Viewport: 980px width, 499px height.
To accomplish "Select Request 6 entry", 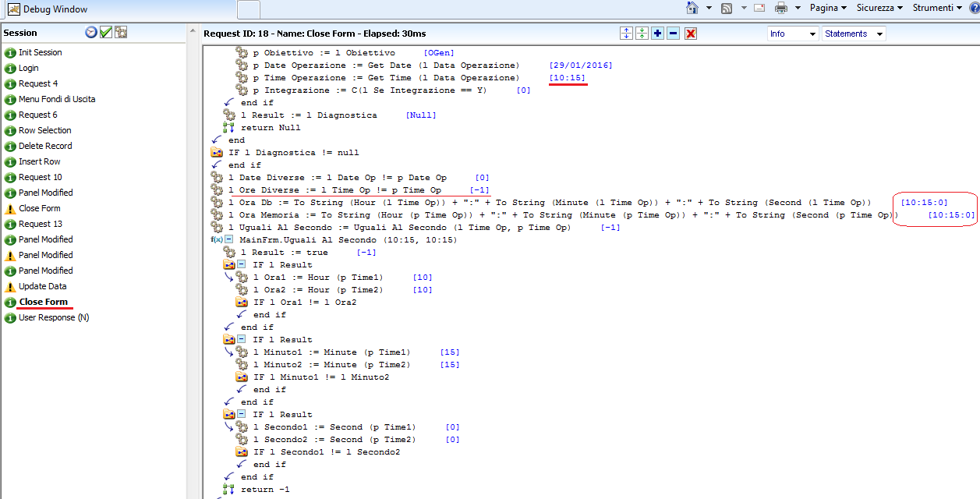I will point(38,115).
